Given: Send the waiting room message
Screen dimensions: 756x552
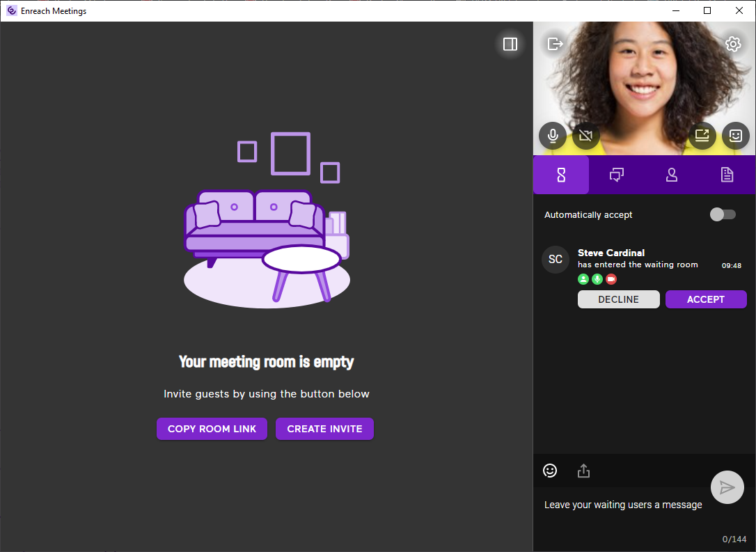Looking at the screenshot, I should [727, 487].
